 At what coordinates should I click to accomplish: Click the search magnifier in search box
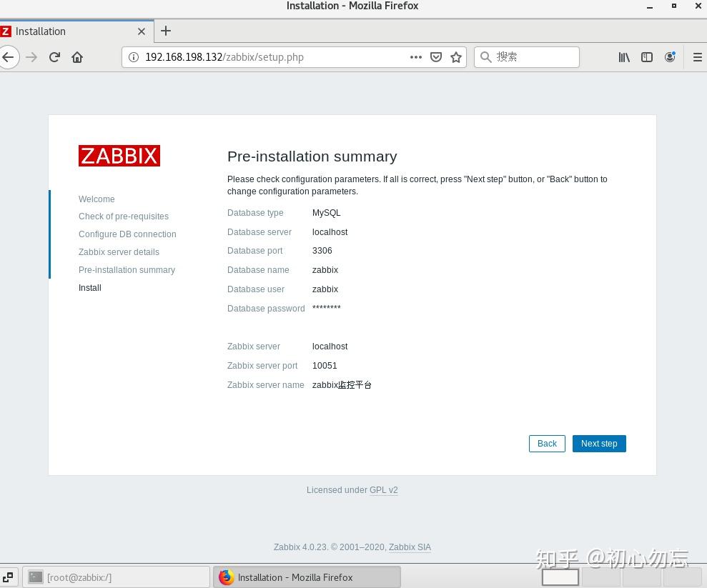(486, 56)
